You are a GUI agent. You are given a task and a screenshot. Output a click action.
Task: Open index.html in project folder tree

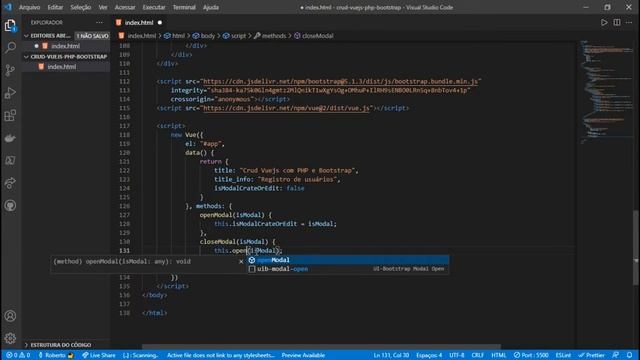[x=62, y=67]
